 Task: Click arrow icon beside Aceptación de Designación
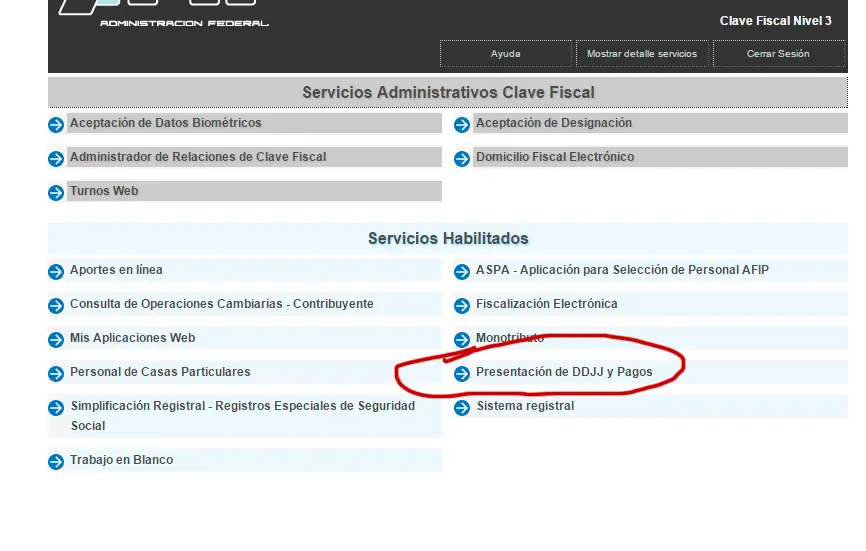[x=462, y=125]
